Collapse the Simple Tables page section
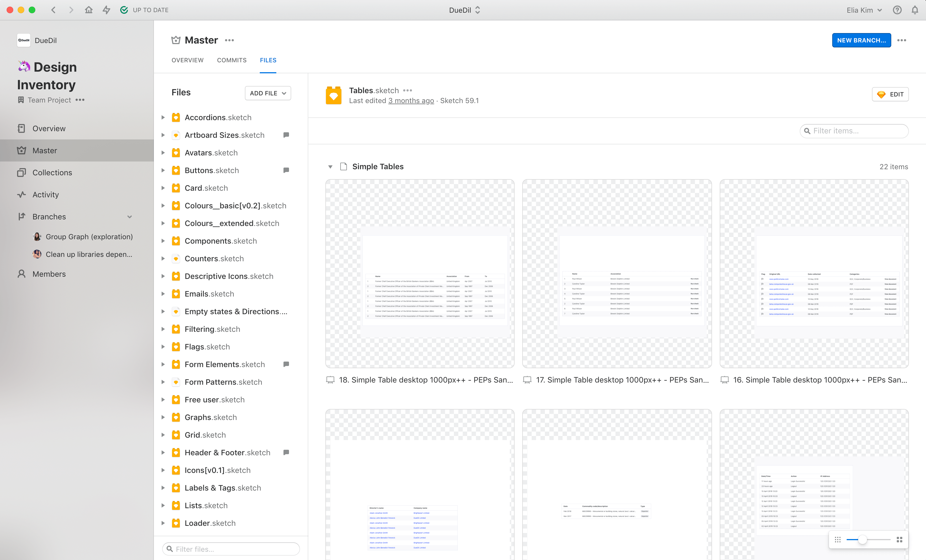The height and width of the screenshot is (560, 926). pyautogui.click(x=330, y=167)
